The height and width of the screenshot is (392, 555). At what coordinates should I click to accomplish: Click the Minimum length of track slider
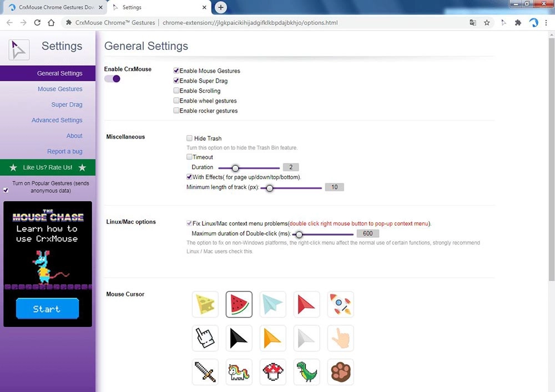[269, 188]
